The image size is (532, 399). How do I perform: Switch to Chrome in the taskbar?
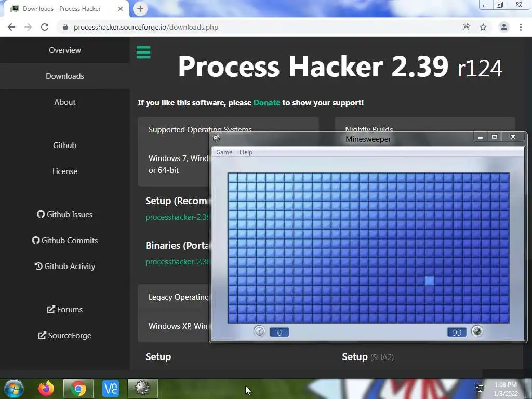[x=78, y=389]
